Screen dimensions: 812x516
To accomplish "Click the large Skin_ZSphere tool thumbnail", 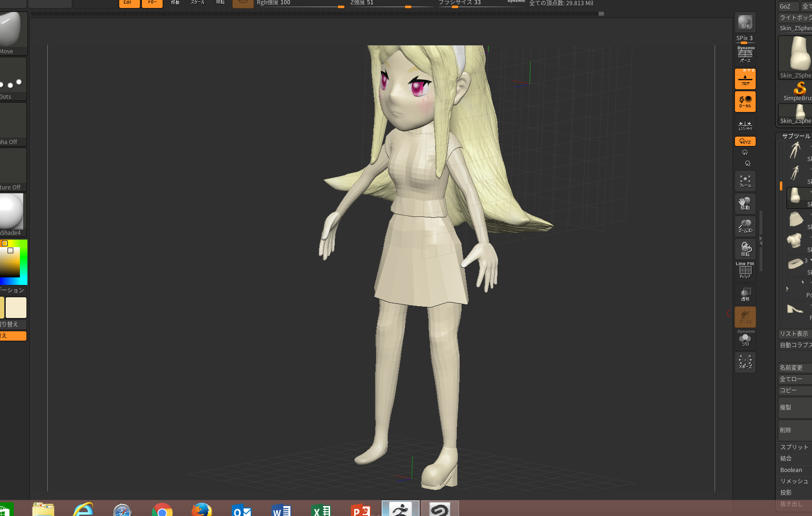I will 795,57.
